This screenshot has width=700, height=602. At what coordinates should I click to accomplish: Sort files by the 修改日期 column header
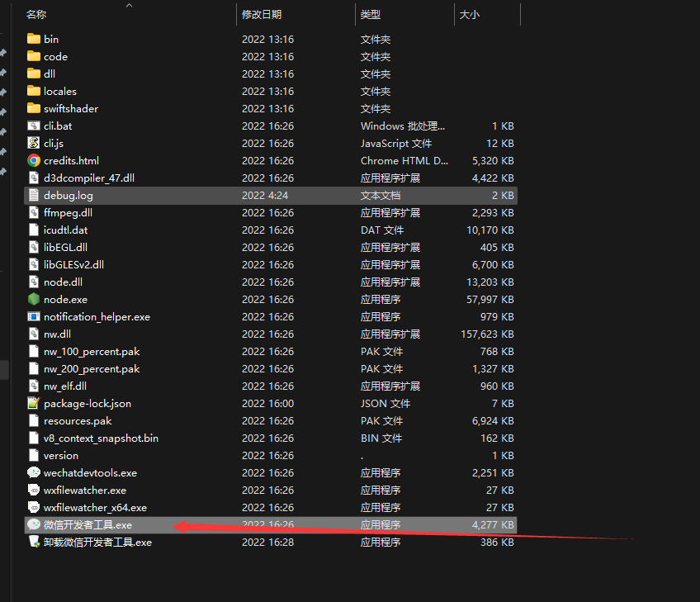262,14
